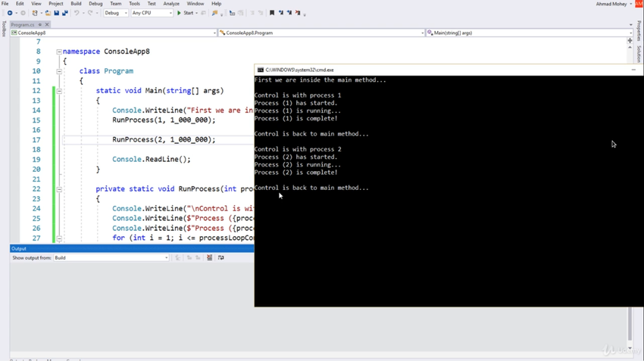Open the Ahmad Mohey account menu
The image size is (644, 361).
coord(614,4)
